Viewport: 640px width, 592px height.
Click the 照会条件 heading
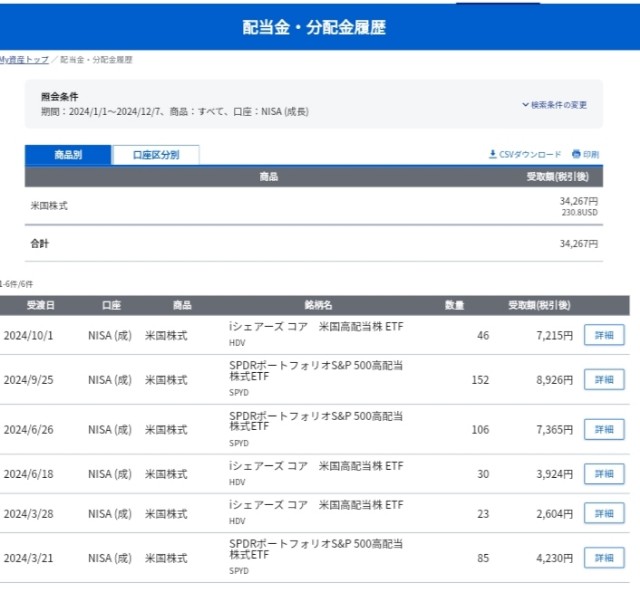tap(60, 97)
